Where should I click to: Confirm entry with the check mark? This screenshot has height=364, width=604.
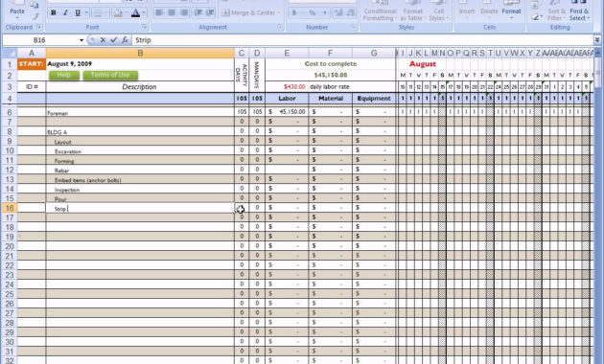114,40
